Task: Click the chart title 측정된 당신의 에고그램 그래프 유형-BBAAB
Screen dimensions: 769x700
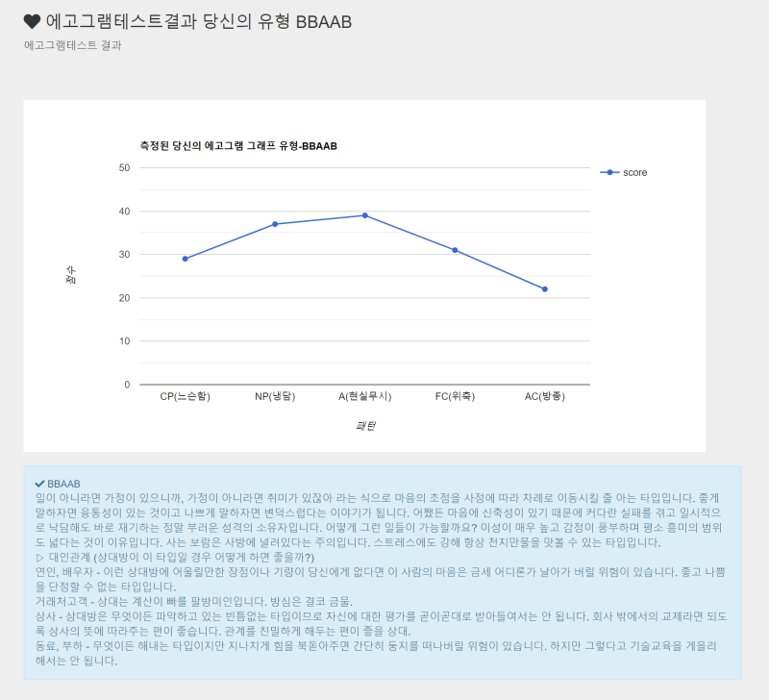Action: (236, 147)
